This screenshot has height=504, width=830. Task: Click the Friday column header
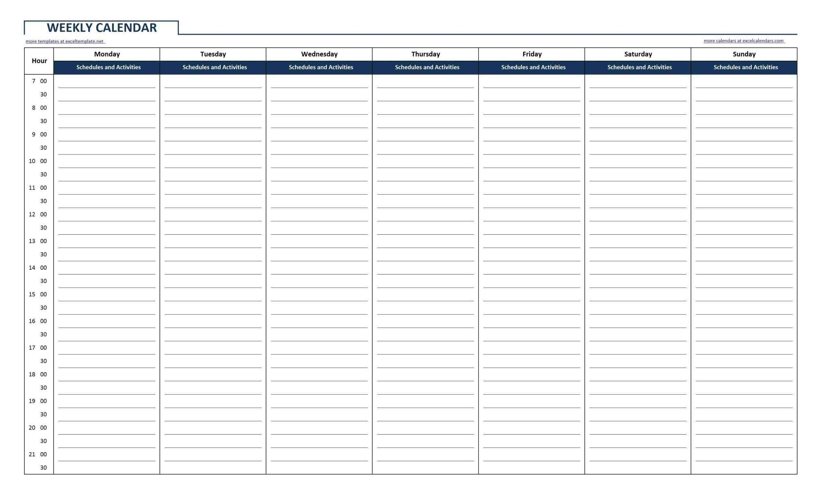(x=534, y=54)
